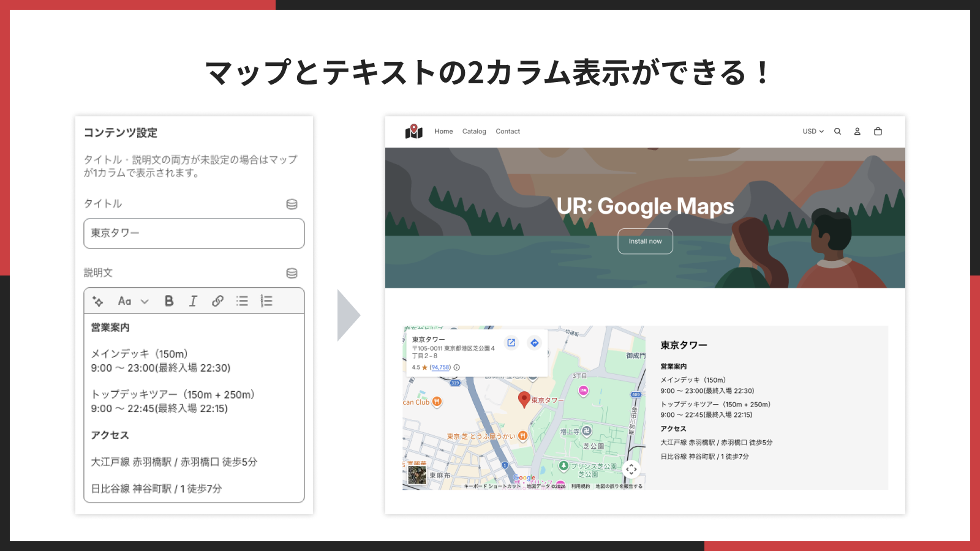Toggle bold formatting in description editor

tap(169, 301)
